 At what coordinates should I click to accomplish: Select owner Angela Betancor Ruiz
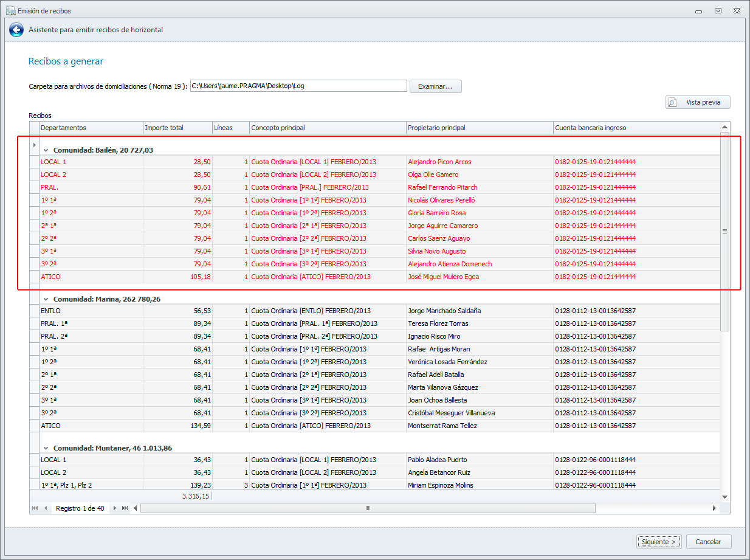click(439, 472)
